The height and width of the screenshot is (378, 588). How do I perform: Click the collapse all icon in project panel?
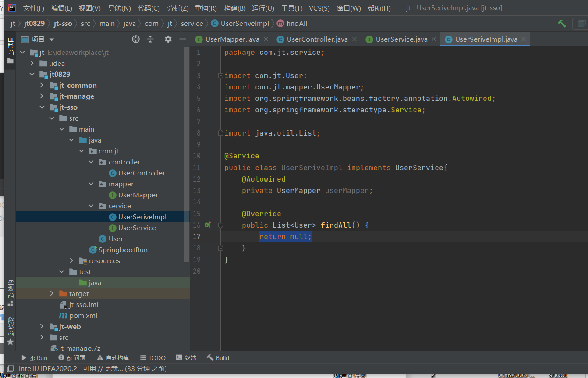click(150, 39)
